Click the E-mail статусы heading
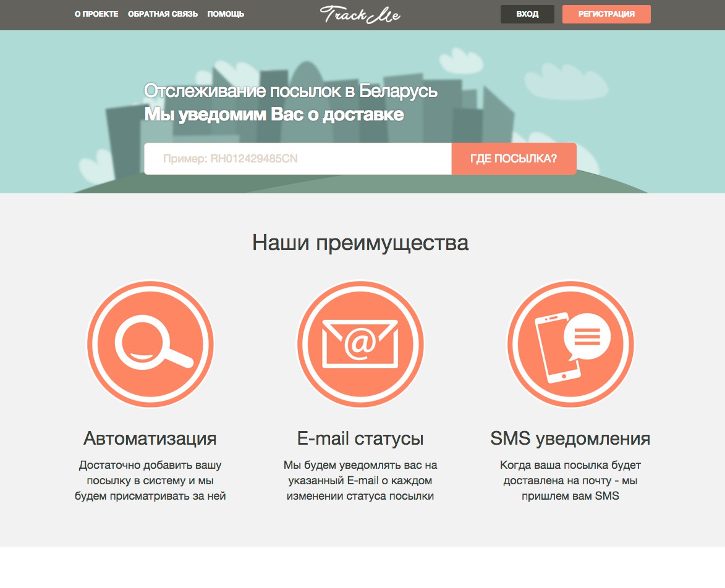 pos(360,439)
